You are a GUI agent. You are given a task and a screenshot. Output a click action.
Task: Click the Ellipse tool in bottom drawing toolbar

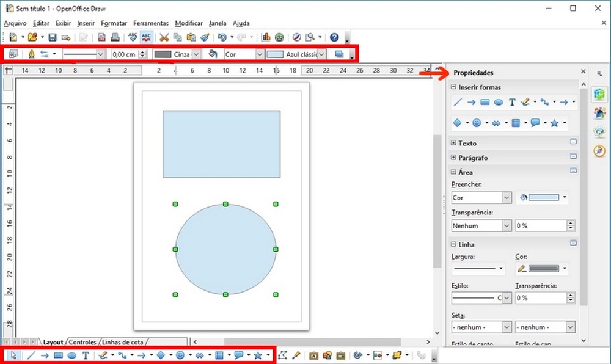(x=71, y=355)
